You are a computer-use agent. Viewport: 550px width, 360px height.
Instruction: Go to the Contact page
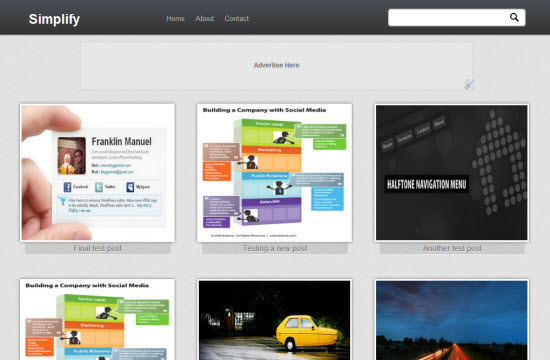(x=237, y=19)
